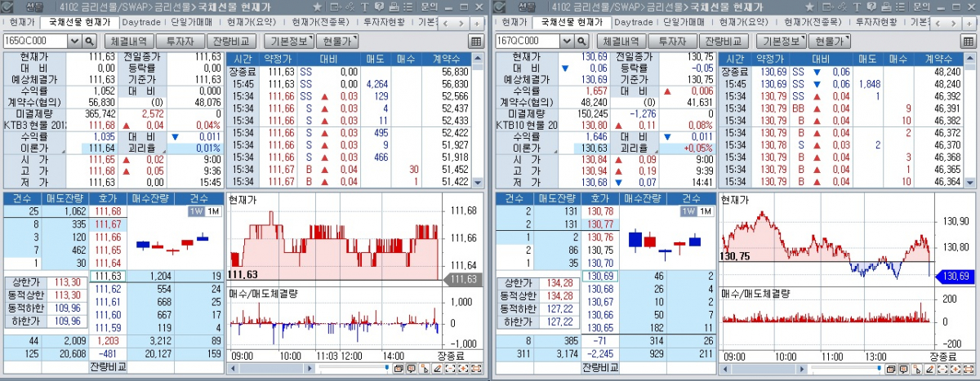
Task: Expand the 기본정보 dropdown button in the right window
Action: pyautogui.click(x=782, y=40)
